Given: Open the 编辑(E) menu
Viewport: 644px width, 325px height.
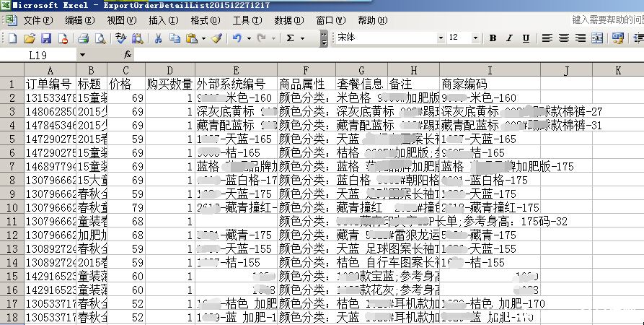Looking at the screenshot, I should coord(80,20).
